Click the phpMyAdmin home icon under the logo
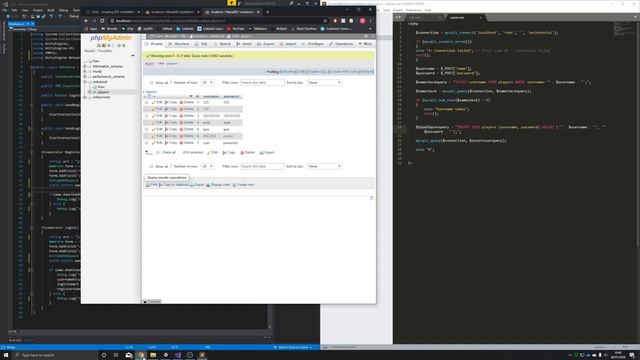The height and width of the screenshot is (360, 640). [98, 45]
